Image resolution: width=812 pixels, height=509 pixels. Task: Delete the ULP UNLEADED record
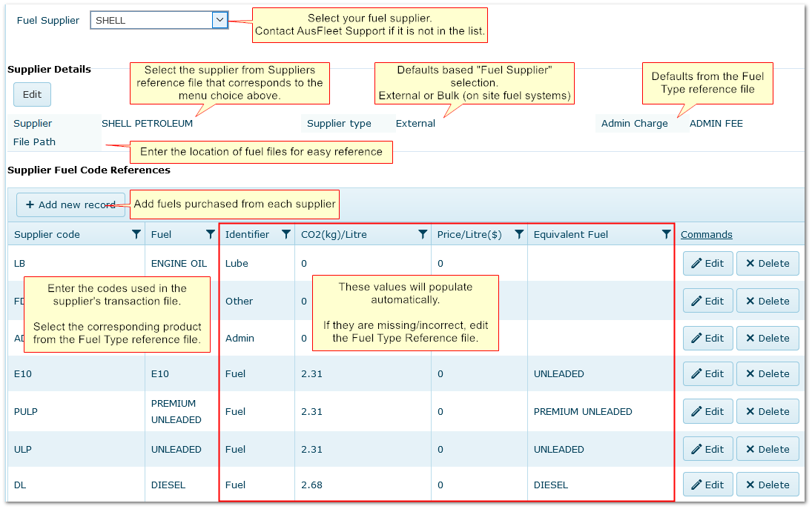(768, 449)
